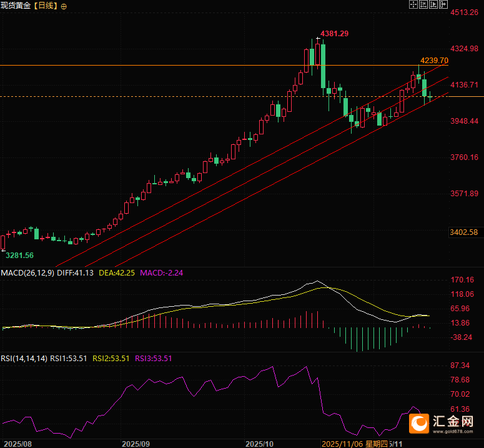The height and width of the screenshot is (448, 484).
Task: Click the 2025/10 label on time axis
Action: 259,444
